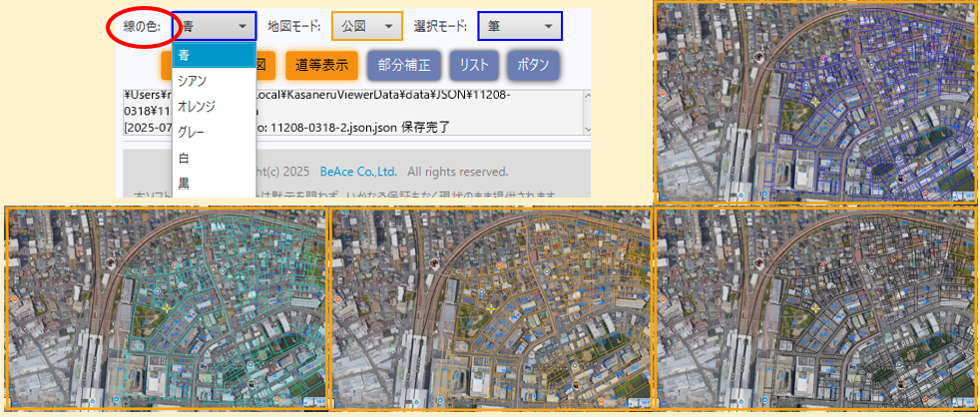
Task: Open the cyan-line map thumbnail
Action: pyautogui.click(x=166, y=309)
